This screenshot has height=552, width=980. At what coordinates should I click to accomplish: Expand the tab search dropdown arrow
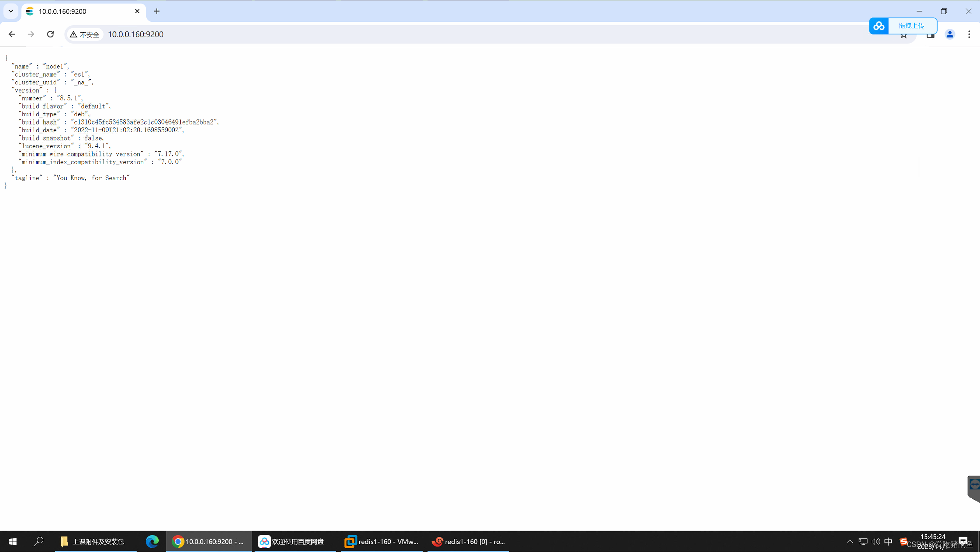(x=11, y=11)
